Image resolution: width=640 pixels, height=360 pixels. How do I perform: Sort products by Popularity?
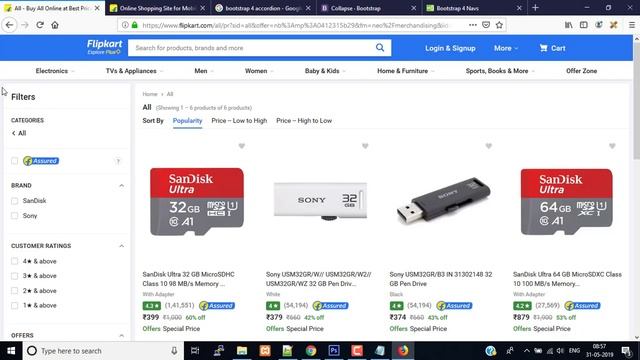tap(187, 121)
